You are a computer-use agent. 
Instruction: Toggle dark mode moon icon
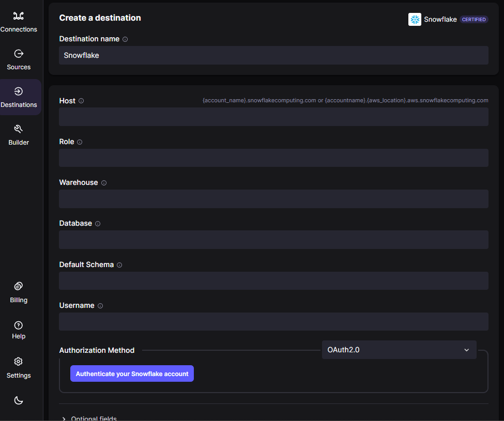coord(18,400)
